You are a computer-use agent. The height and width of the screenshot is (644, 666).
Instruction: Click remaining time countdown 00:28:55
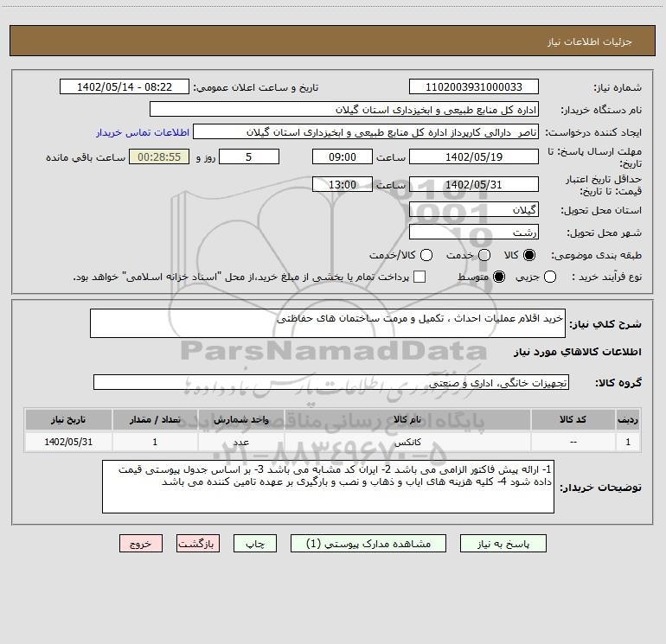point(159,156)
